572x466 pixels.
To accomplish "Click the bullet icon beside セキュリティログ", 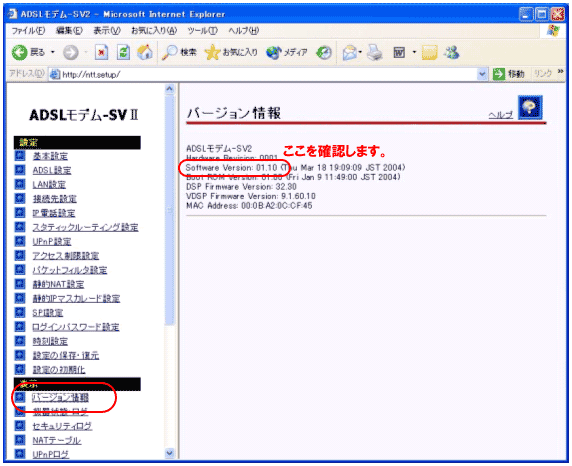I will pos(20,425).
